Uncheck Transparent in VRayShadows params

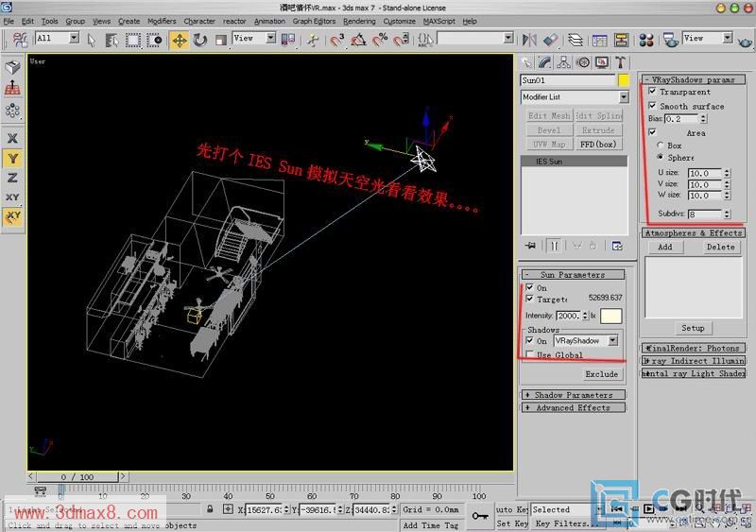coord(652,91)
